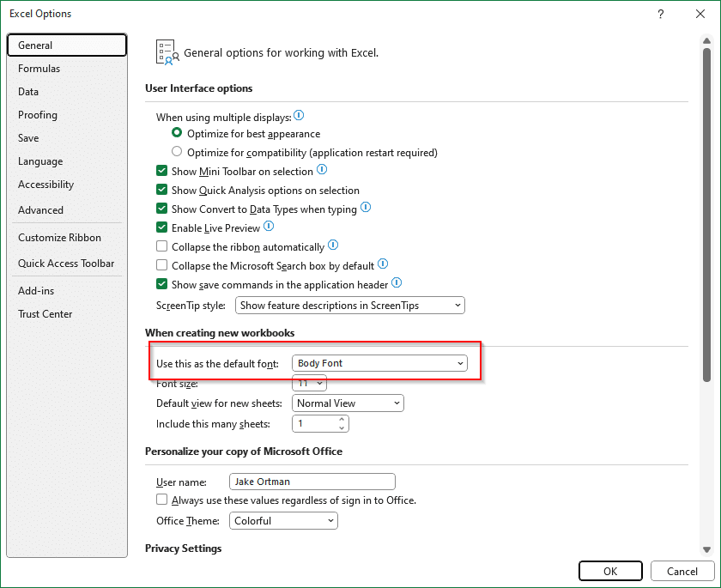Go to the Language category

67,161
